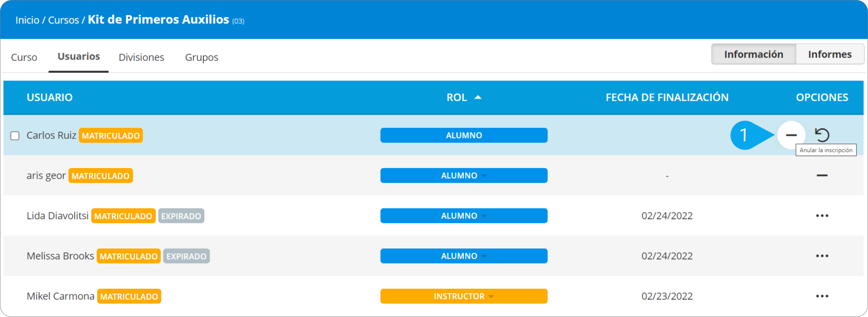
Task: Click the reset progress icon for Carlos Ruiz
Action: (x=822, y=135)
